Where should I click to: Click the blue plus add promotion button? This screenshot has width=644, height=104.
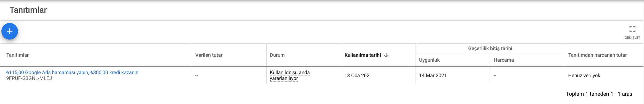(x=10, y=31)
